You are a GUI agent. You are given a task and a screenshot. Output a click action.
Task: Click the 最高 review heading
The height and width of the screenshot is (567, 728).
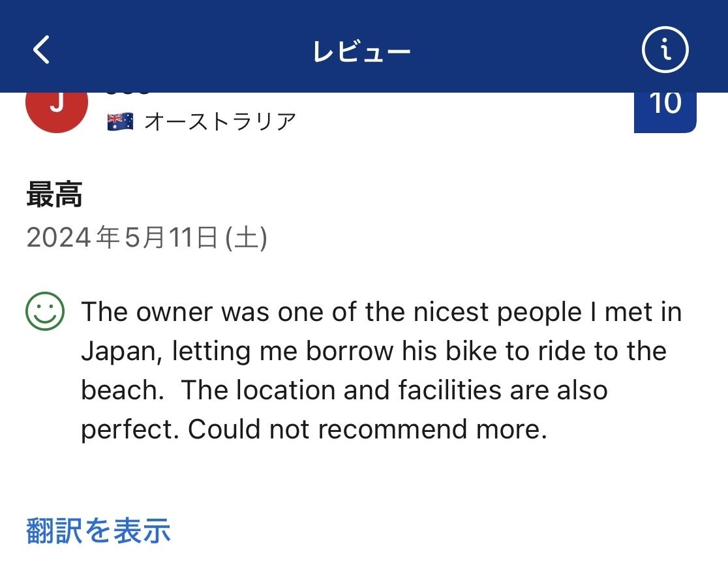coord(54,195)
